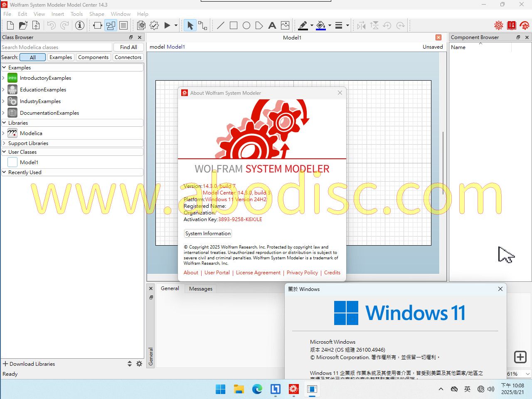532x399 pixels.
Task: Click the Flip Vertical icon
Action: click(374, 25)
